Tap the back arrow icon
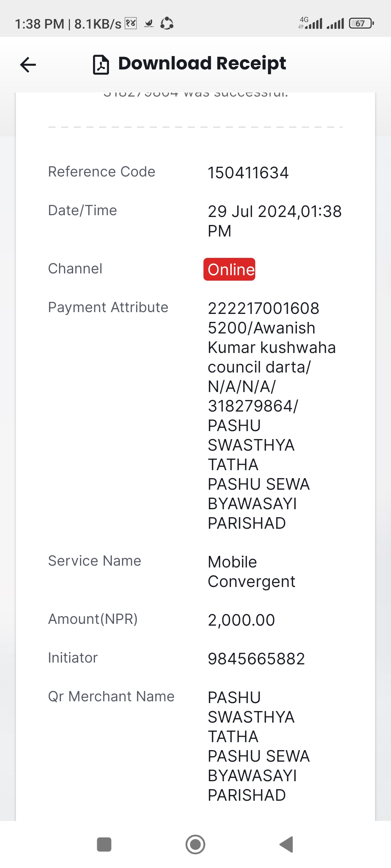391x868 pixels. [x=28, y=65]
